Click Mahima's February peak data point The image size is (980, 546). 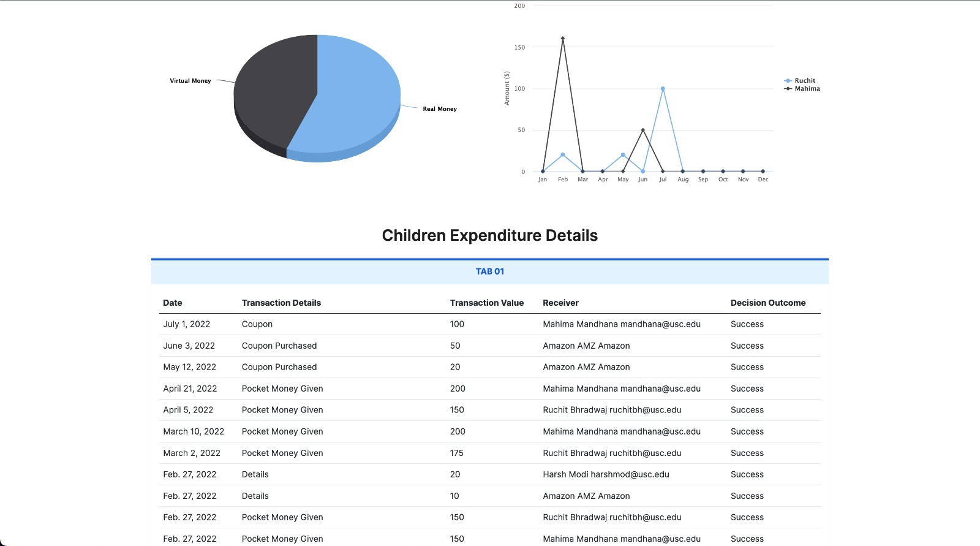click(x=562, y=39)
